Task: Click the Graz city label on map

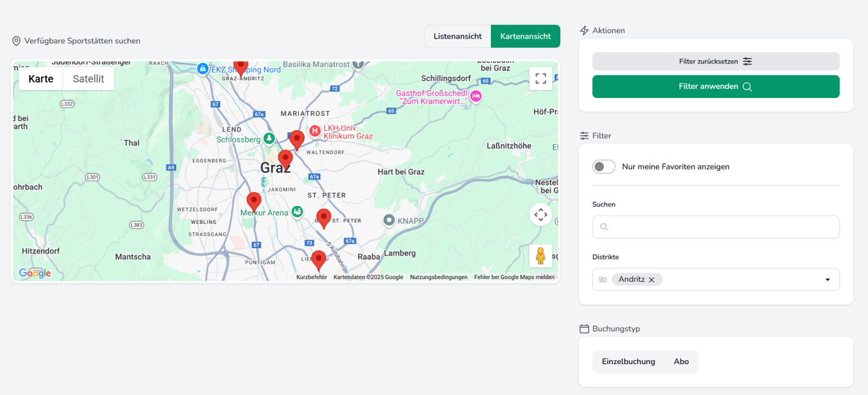Action: coord(275,168)
